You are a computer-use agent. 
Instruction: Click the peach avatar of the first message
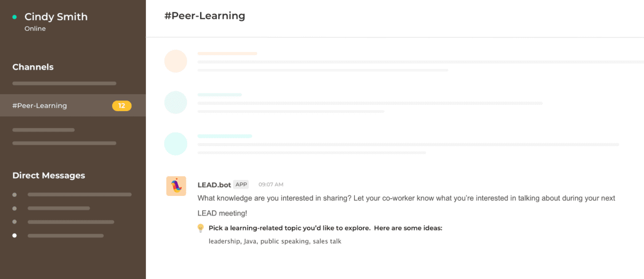click(x=176, y=61)
